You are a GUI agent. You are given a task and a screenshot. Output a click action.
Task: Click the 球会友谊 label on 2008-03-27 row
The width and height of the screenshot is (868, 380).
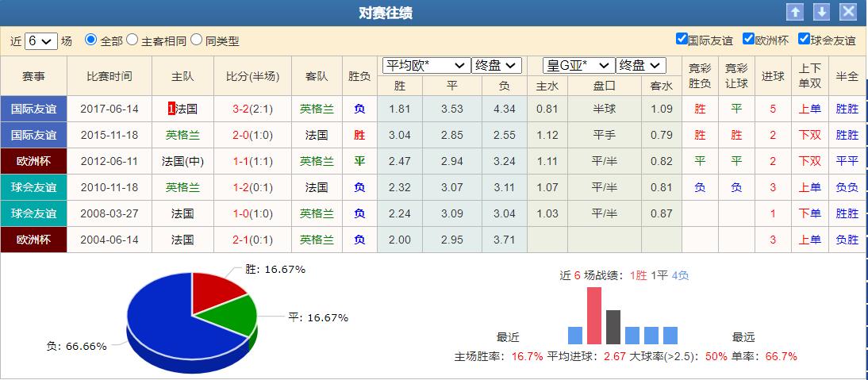pyautogui.click(x=34, y=213)
